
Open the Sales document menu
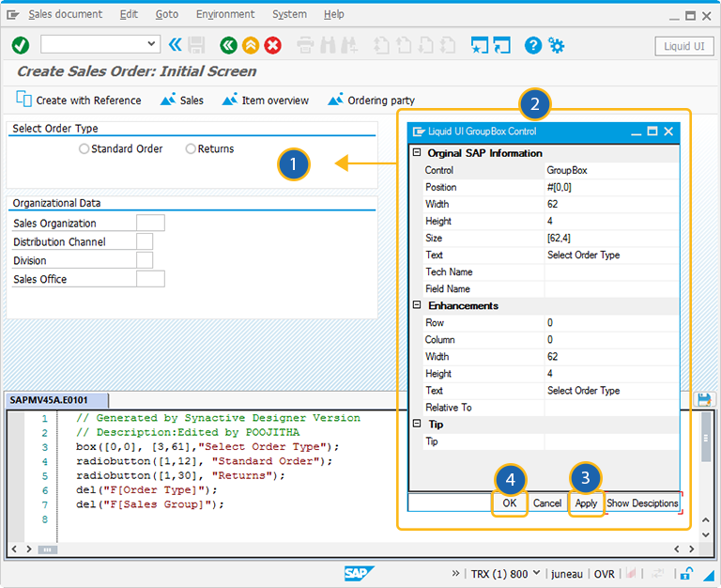(x=66, y=14)
